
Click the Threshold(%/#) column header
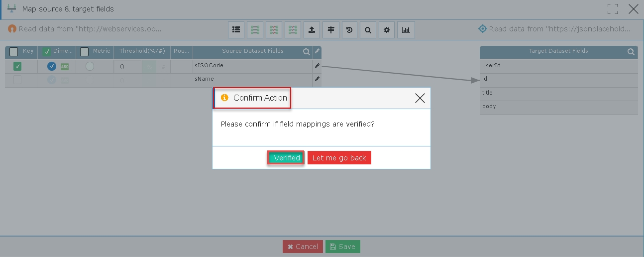point(142,51)
